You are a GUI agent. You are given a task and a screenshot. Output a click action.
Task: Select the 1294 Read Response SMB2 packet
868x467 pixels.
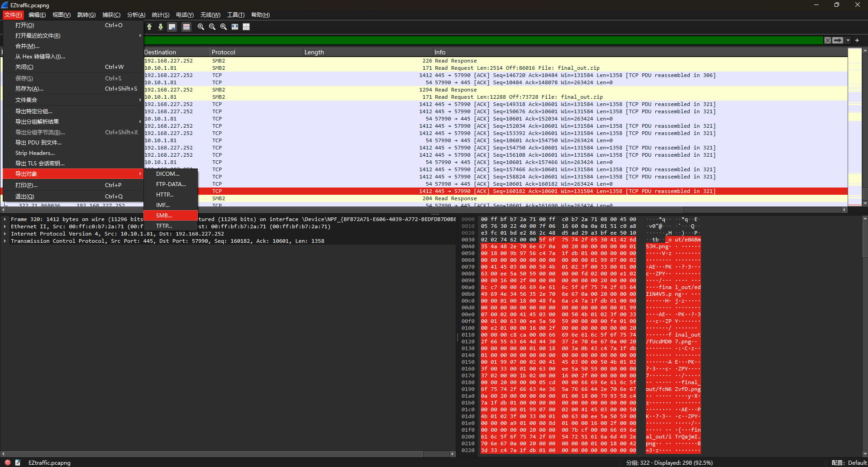pyautogui.click(x=496, y=90)
